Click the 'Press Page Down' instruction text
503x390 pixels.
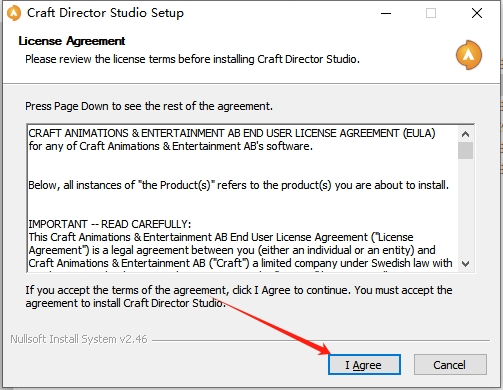click(x=149, y=106)
